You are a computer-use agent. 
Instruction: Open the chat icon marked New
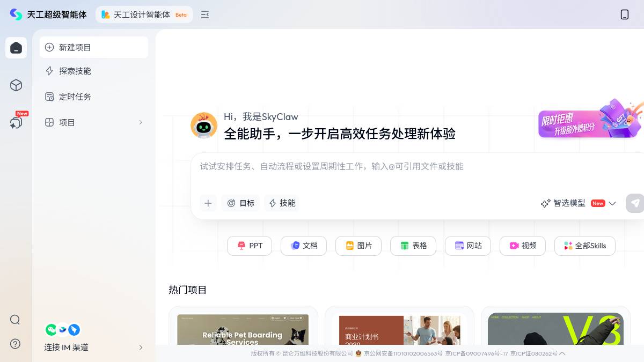click(16, 122)
